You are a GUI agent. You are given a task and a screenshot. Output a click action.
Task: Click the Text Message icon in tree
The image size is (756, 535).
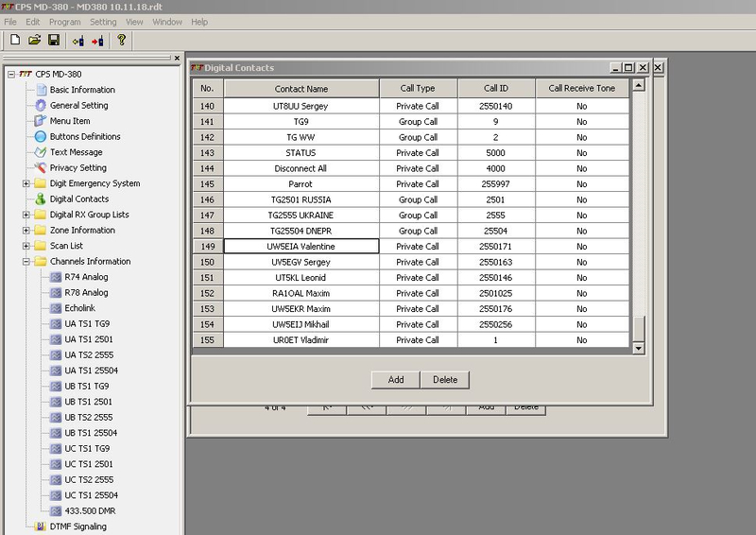41,152
